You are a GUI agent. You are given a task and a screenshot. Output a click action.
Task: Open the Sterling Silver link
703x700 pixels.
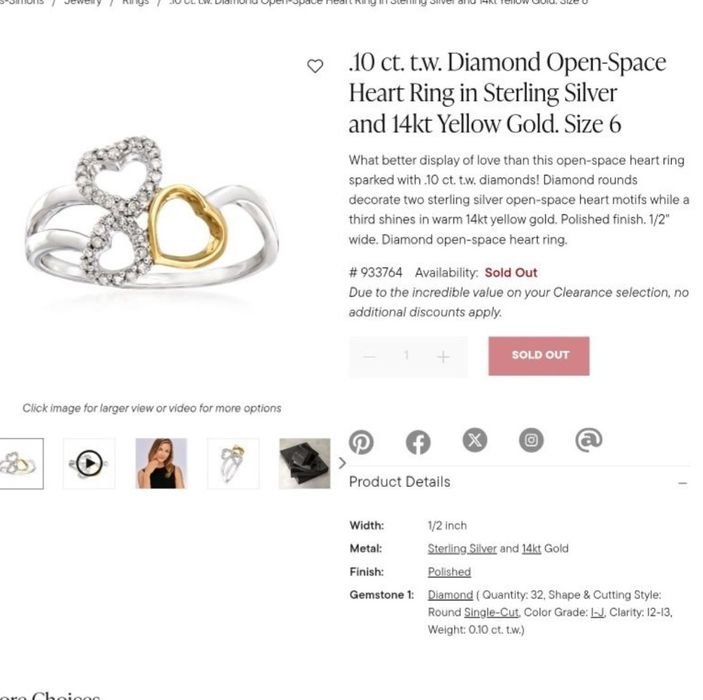462,549
